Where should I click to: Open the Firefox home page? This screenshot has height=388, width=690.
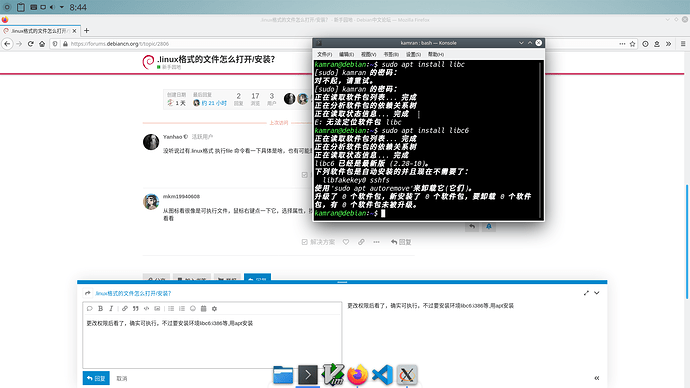tap(42, 44)
